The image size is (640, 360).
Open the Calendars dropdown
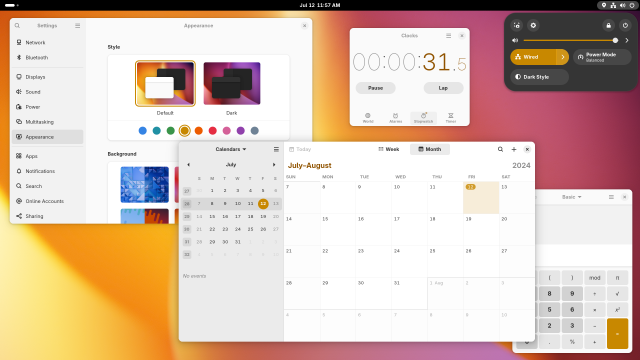tap(231, 149)
